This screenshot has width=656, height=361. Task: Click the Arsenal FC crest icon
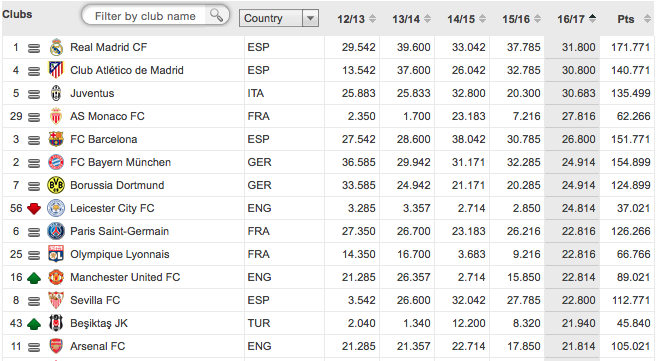point(56,346)
